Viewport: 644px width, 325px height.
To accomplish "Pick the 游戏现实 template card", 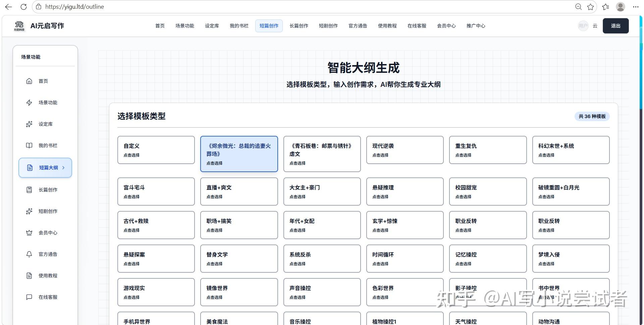I will coord(156,292).
